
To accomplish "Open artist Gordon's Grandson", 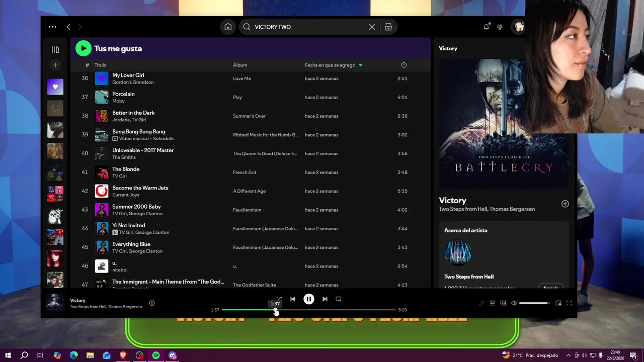I will (x=133, y=82).
